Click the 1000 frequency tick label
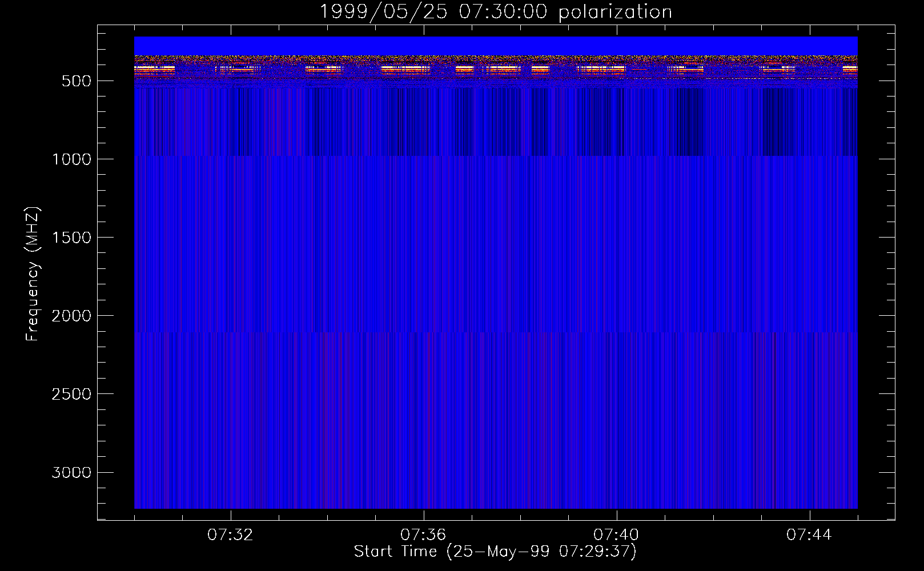 click(71, 159)
